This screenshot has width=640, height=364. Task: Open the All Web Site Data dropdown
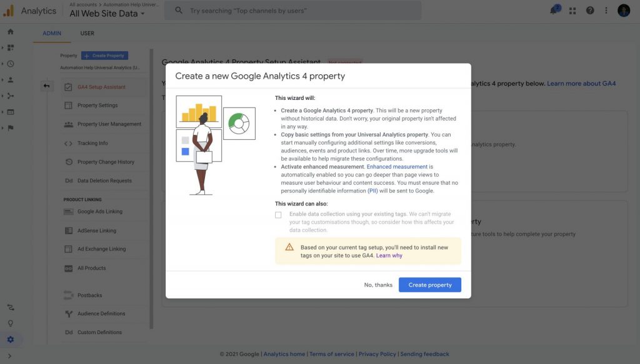pyautogui.click(x=107, y=14)
